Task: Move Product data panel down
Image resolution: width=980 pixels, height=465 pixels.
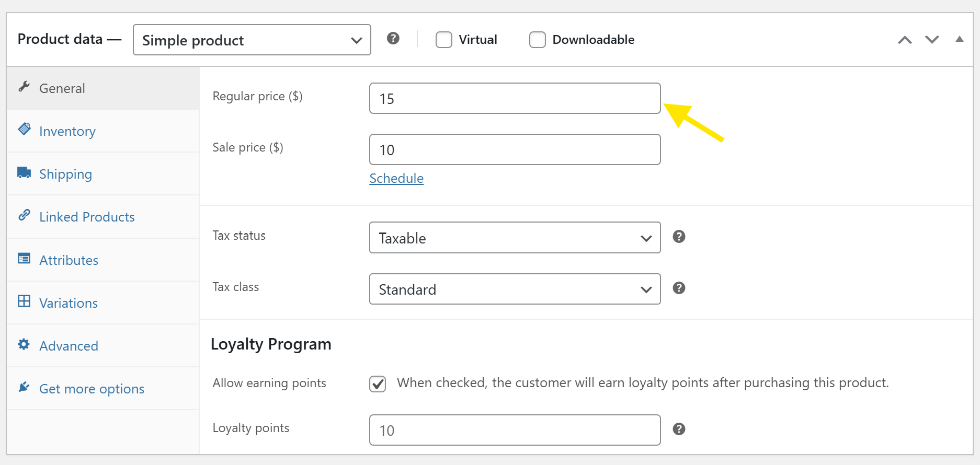Action: pyautogui.click(x=932, y=40)
